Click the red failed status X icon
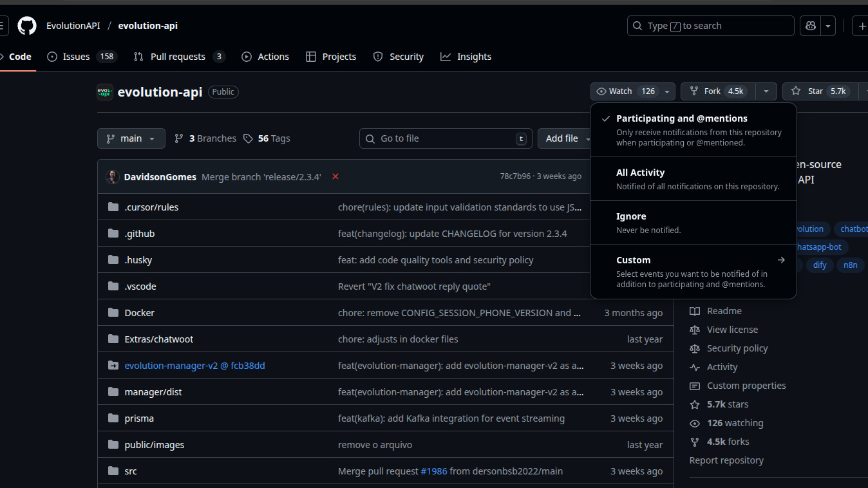This screenshot has height=488, width=868. (x=335, y=176)
